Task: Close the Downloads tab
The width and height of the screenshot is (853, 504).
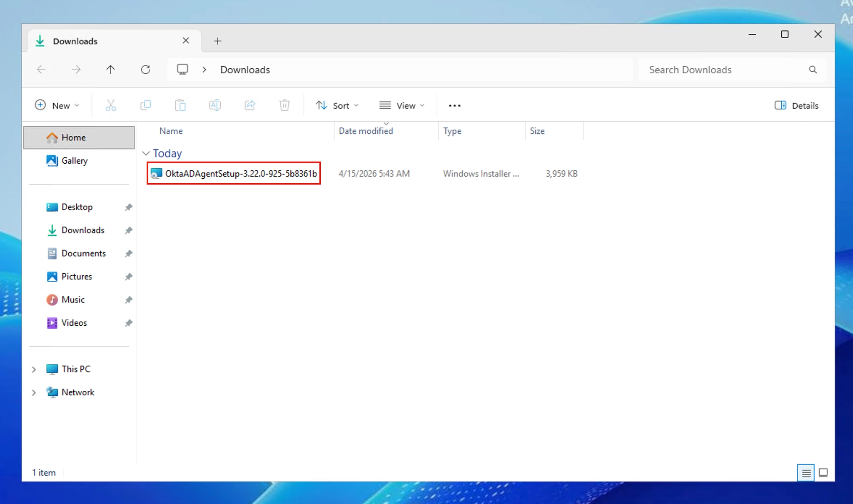Action: pyautogui.click(x=186, y=40)
